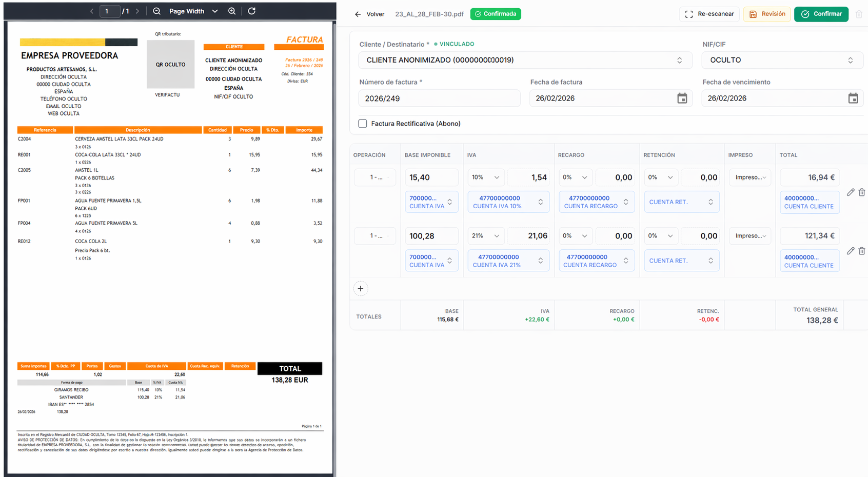This screenshot has height=477, width=868.
Task: Zoom in on the invoice document
Action: click(x=232, y=11)
